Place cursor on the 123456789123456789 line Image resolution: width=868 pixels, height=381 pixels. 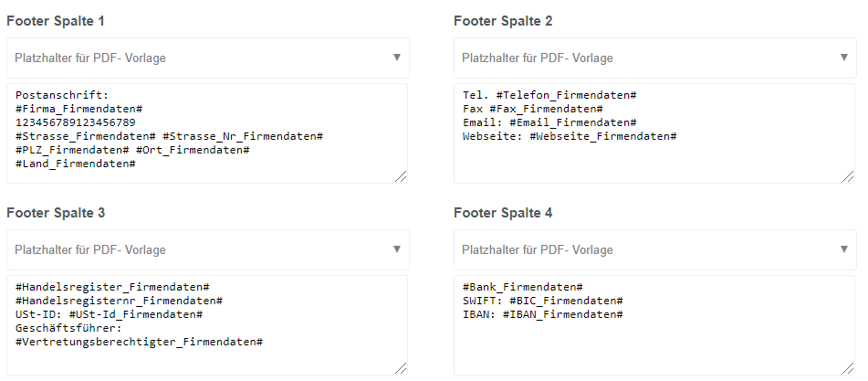(76, 122)
